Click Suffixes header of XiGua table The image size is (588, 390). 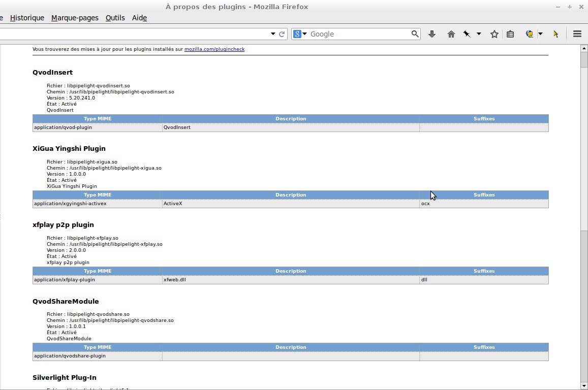(x=484, y=195)
